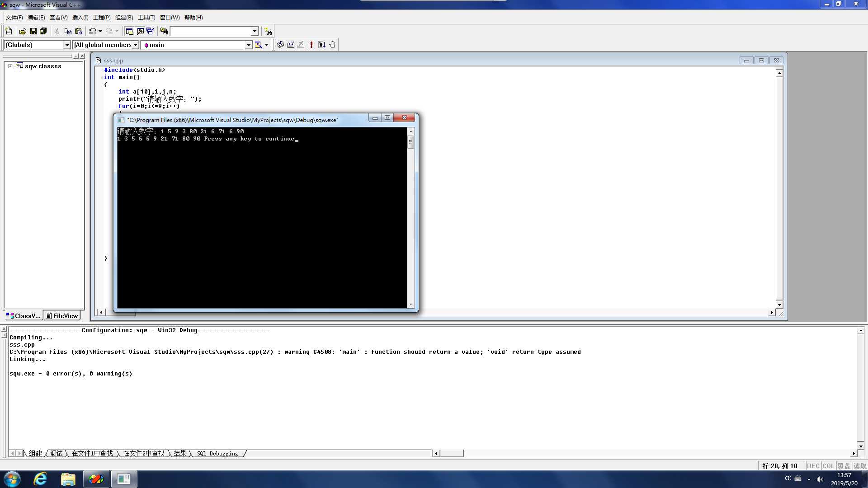The image size is (868, 488).
Task: Click the New Text File icon
Action: pos(9,31)
